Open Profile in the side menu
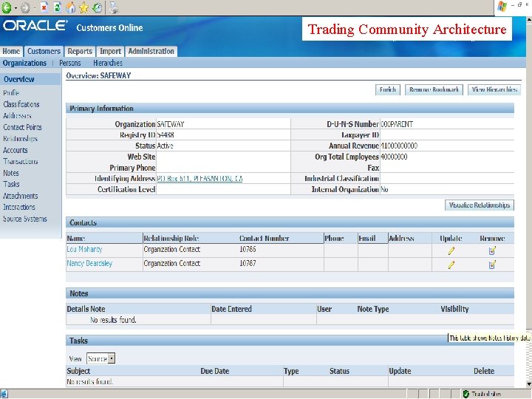The image size is (532, 399). tap(11, 92)
